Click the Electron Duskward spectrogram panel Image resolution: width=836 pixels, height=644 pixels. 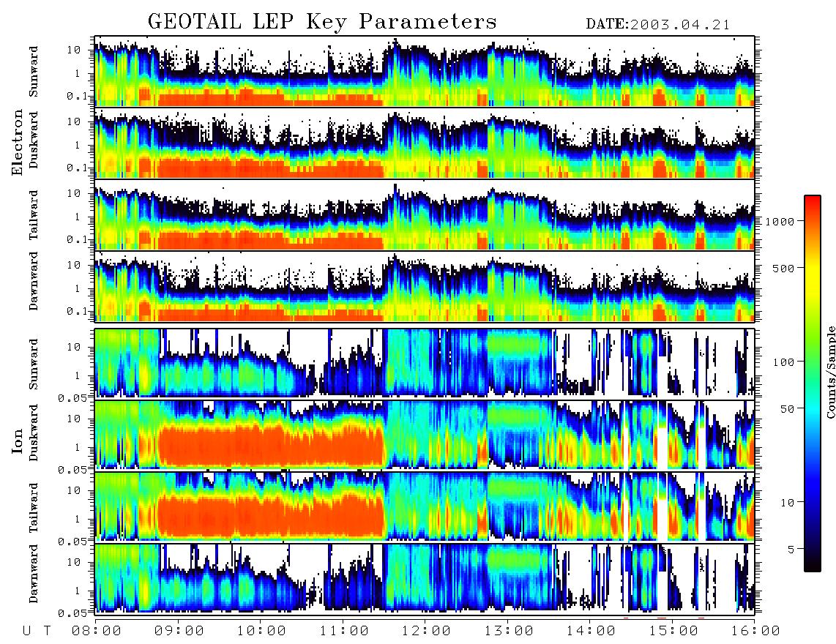pos(425,143)
